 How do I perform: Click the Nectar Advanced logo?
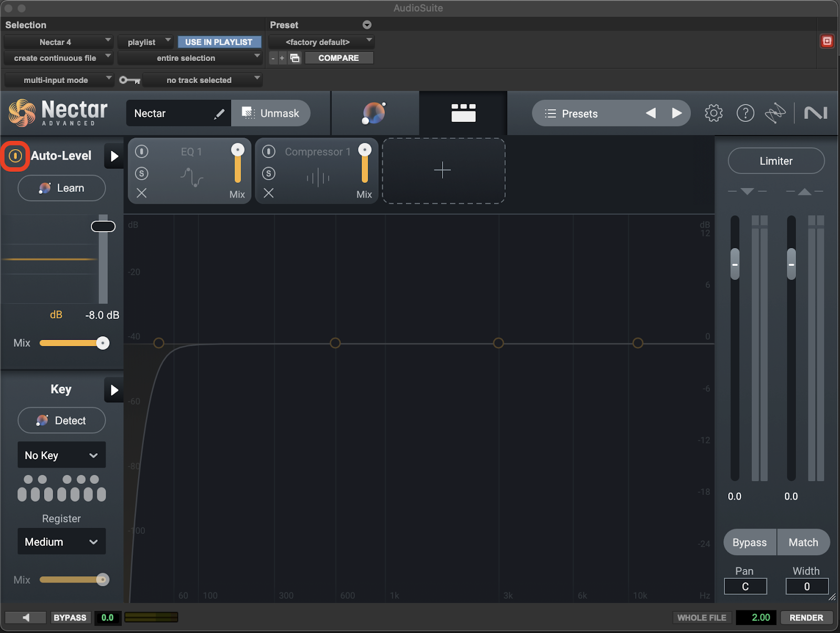pos(58,113)
